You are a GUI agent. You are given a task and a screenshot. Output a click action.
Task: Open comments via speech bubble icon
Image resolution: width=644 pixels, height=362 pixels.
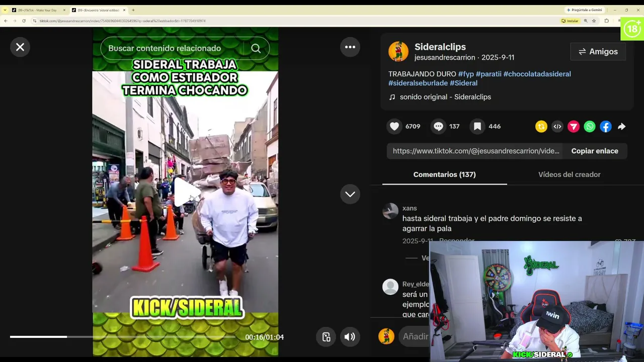click(438, 126)
